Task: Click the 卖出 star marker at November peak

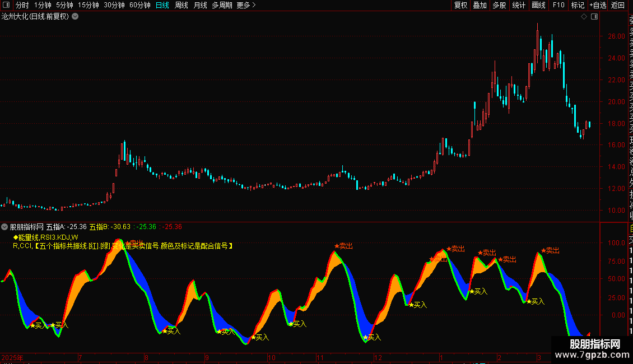Action: [343, 246]
